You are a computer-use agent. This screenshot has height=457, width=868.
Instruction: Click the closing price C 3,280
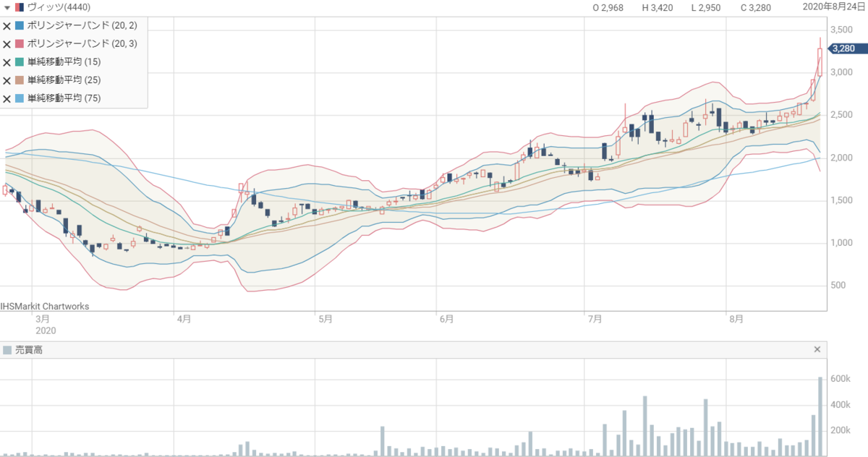756,8
